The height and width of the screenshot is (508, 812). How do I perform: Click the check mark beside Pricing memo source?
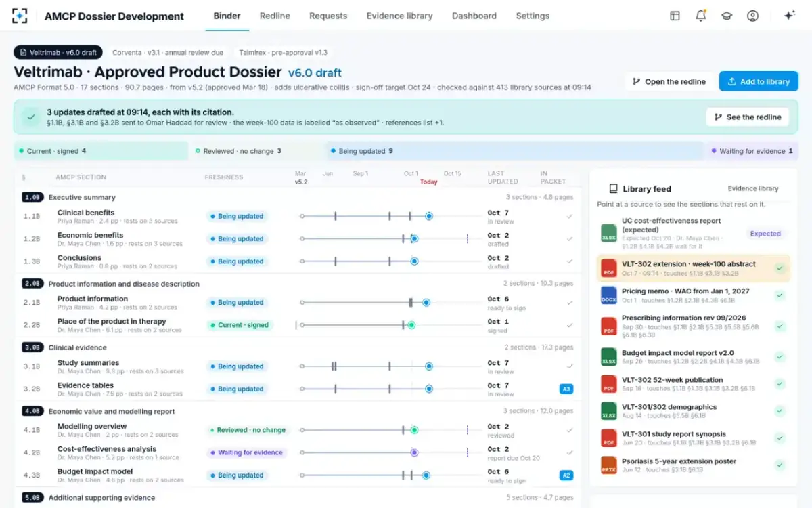pyautogui.click(x=780, y=295)
